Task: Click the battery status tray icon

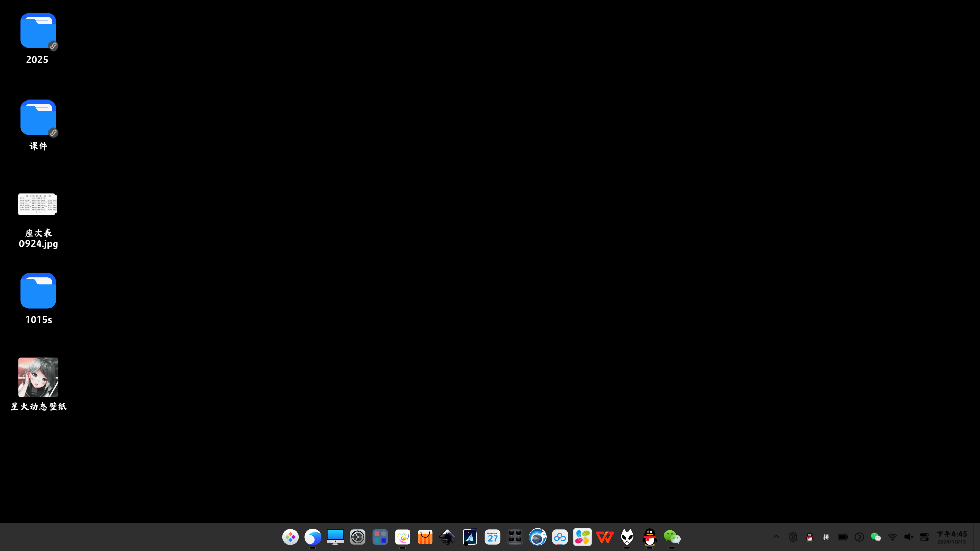Action: (843, 537)
